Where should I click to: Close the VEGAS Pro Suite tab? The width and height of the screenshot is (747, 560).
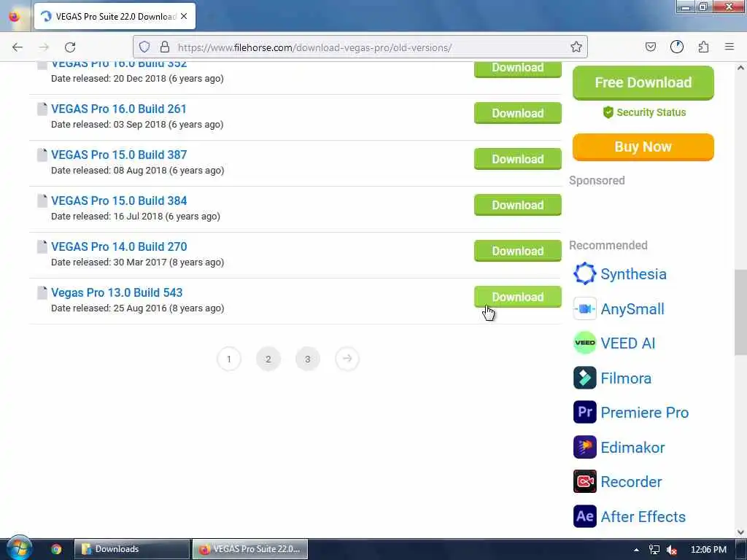coord(184,16)
